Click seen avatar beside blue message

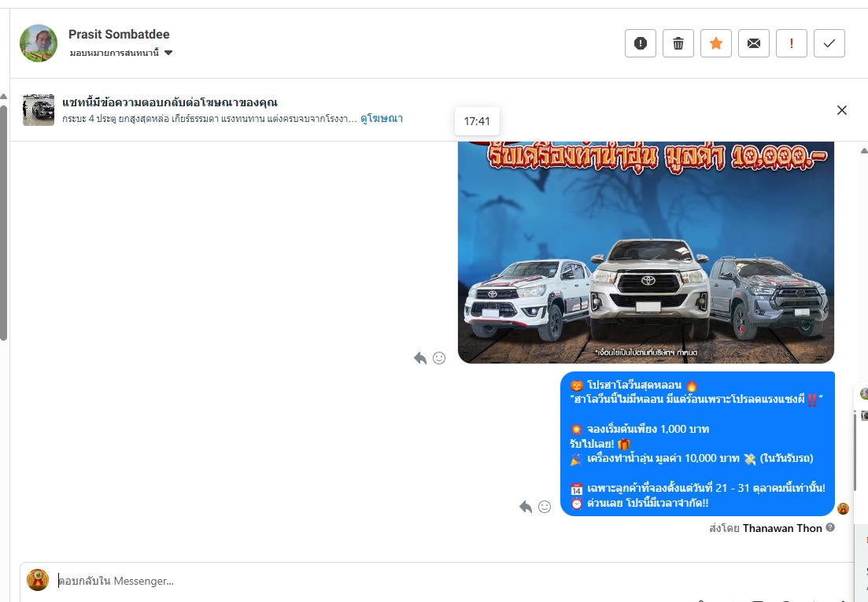tap(843, 508)
